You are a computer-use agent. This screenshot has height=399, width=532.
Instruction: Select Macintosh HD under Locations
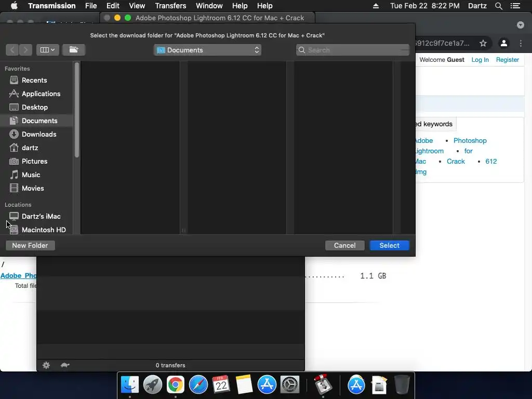(x=44, y=230)
